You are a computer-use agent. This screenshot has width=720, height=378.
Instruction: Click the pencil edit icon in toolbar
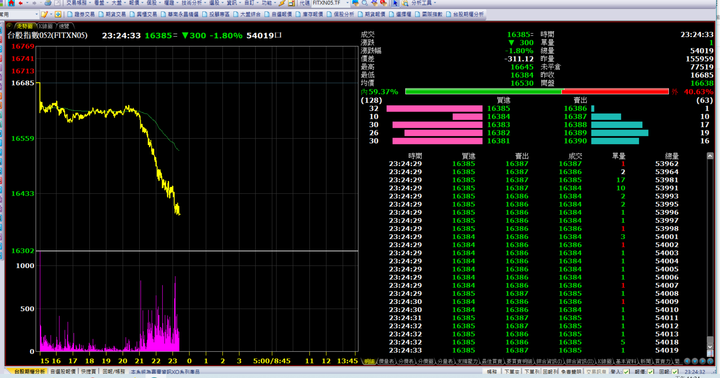[281, 3]
